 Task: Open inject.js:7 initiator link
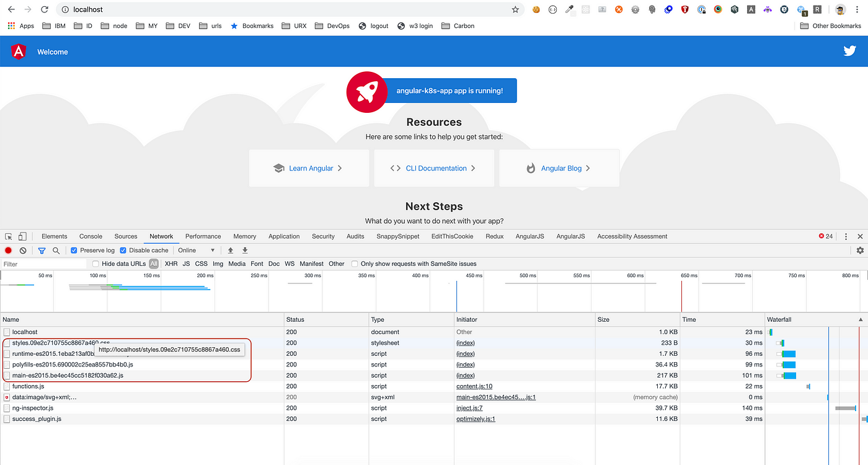(469, 408)
